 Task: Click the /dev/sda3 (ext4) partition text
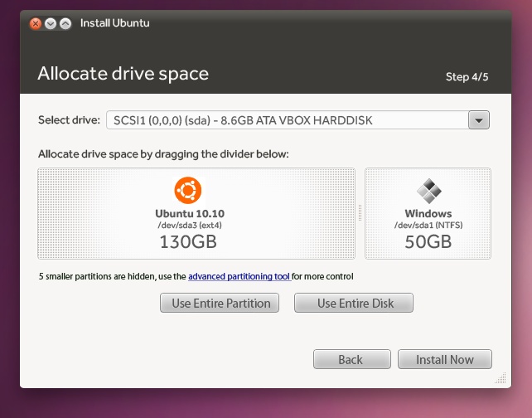(187, 225)
